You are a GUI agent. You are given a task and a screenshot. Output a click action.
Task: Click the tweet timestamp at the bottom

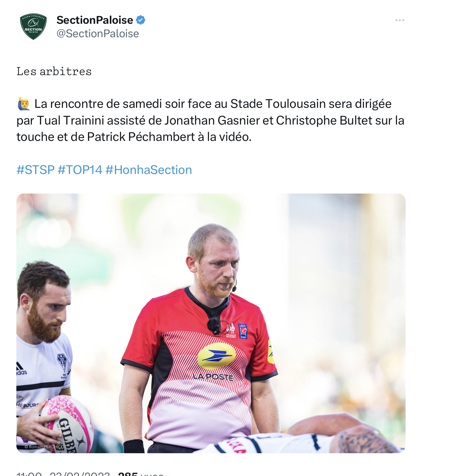[x=63, y=474]
